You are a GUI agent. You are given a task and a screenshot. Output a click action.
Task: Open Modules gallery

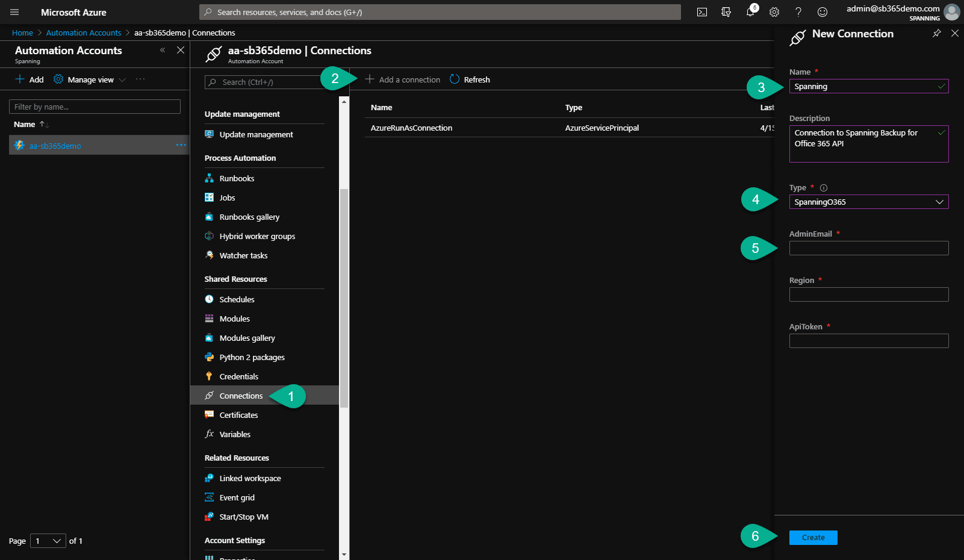(x=247, y=338)
